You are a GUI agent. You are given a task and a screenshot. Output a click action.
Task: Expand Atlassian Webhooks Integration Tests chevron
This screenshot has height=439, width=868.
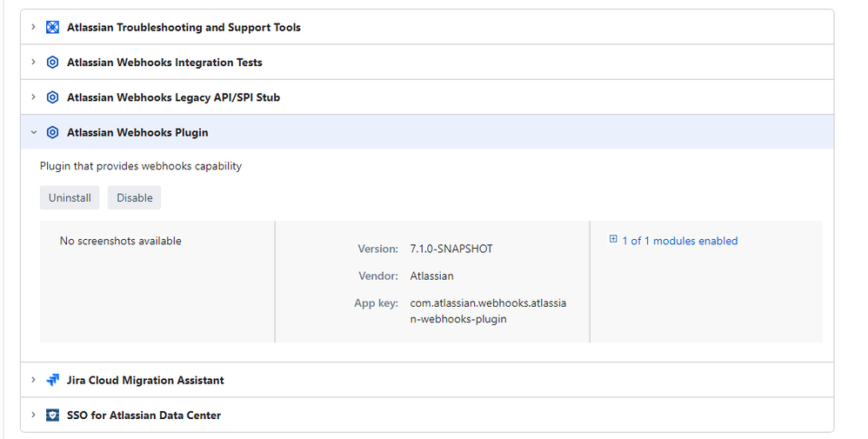33,62
